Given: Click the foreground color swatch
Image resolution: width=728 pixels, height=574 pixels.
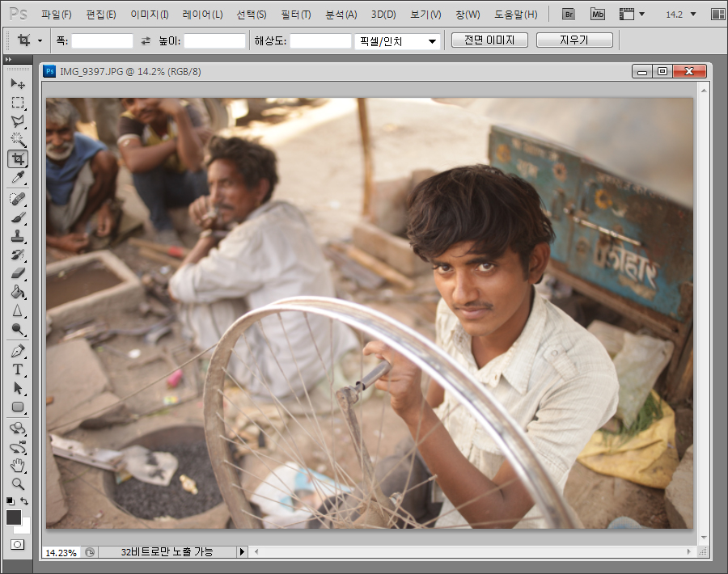Looking at the screenshot, I should click(14, 517).
